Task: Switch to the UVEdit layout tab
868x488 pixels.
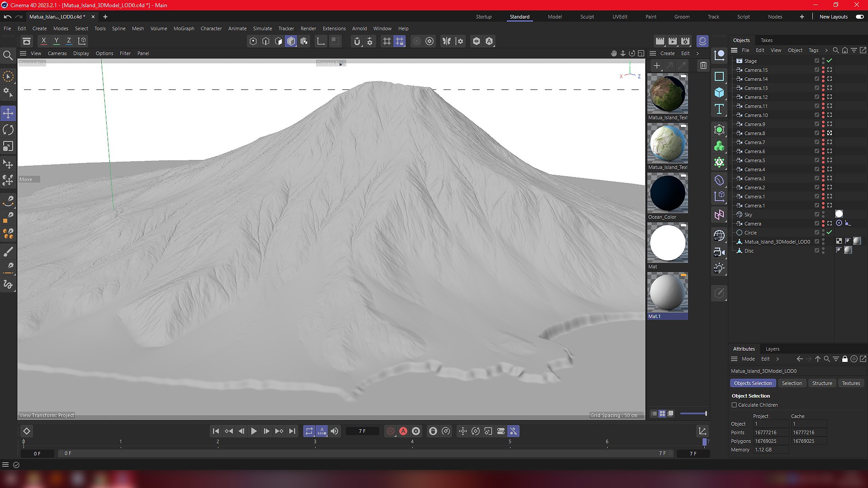Action: 620,17
